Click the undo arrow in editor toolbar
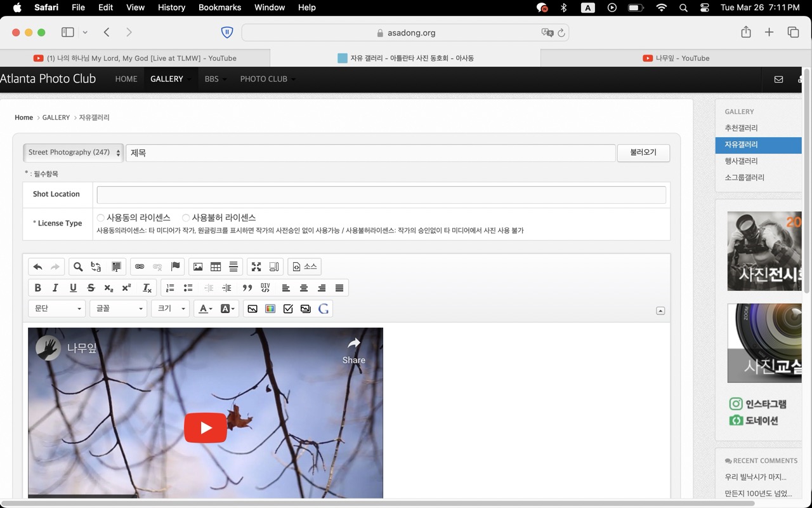This screenshot has height=508, width=812. [37, 267]
